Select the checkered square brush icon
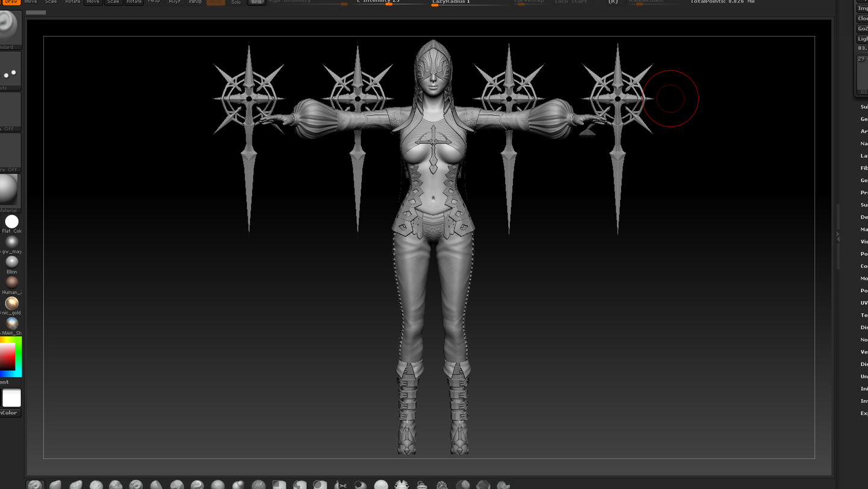 point(279,485)
